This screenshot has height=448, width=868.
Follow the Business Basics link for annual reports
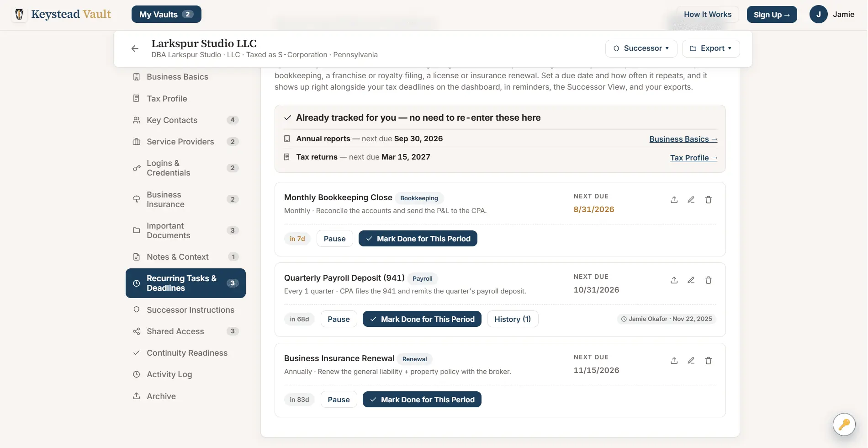click(683, 139)
